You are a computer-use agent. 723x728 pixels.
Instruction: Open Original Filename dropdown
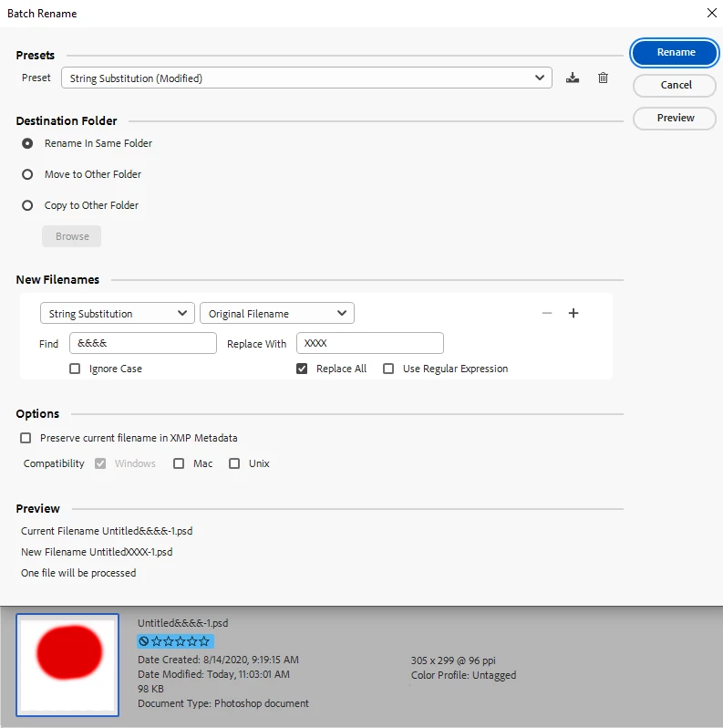[x=277, y=314]
